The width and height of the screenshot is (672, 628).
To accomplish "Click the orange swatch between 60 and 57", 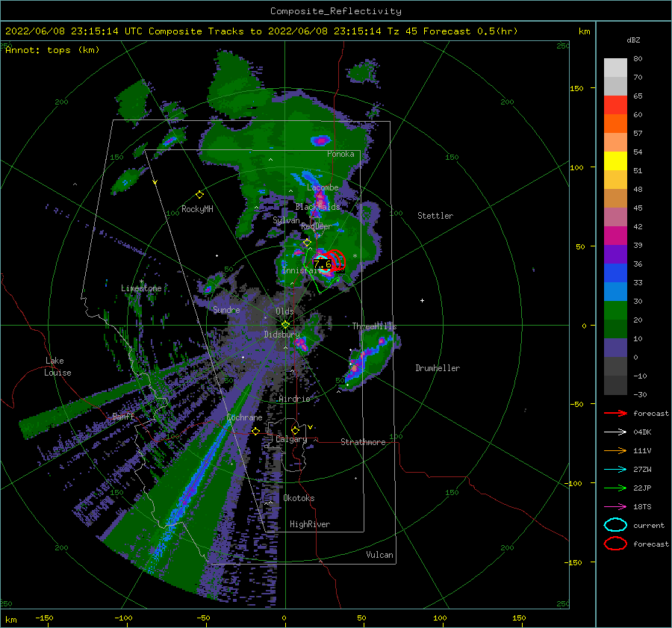I will [x=615, y=124].
